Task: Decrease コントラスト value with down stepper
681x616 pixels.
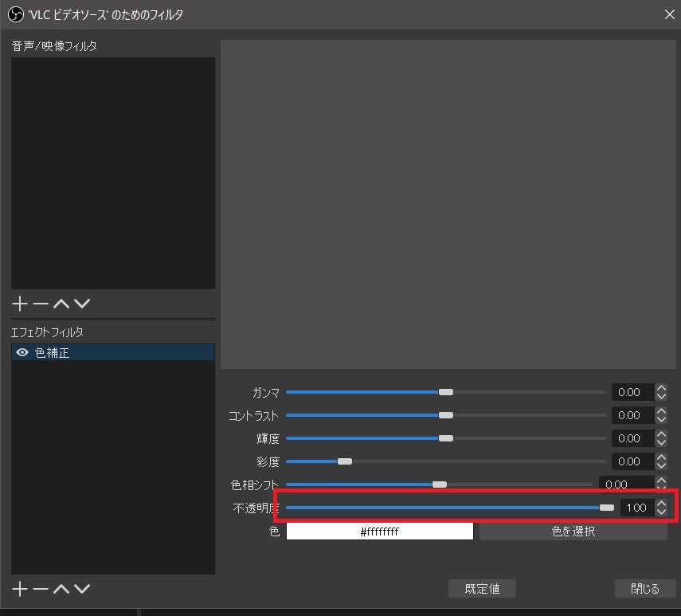Action: point(661,419)
